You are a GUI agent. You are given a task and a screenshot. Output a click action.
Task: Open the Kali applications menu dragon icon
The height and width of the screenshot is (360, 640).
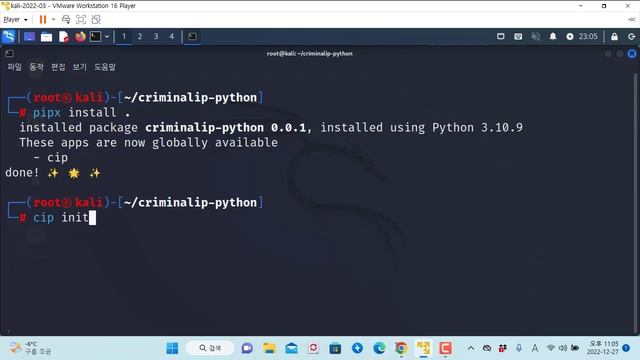9,36
